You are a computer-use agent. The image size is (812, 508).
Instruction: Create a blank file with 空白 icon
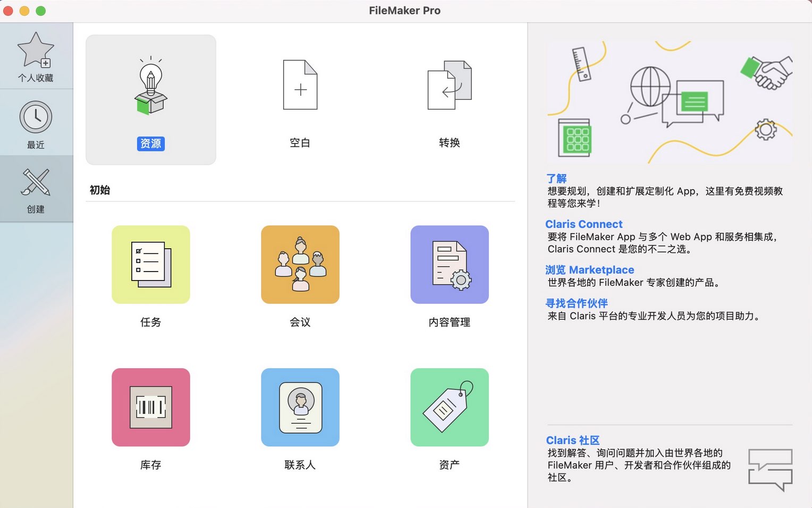pos(300,85)
